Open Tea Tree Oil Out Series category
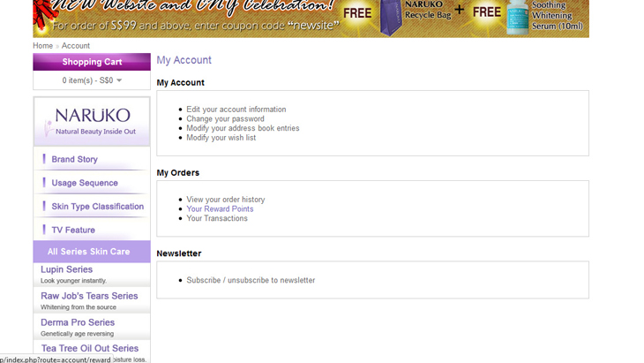Image resolution: width=644 pixels, height=363 pixels. (x=89, y=348)
